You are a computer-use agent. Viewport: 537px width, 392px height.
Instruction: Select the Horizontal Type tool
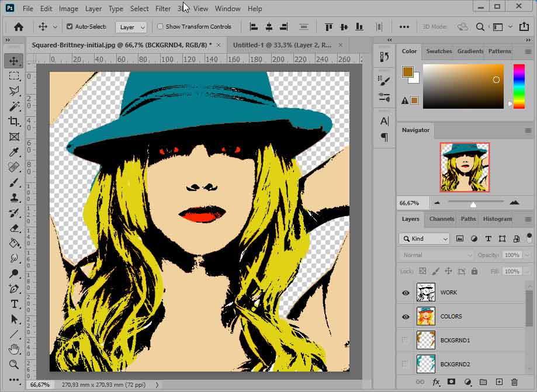tap(13, 304)
